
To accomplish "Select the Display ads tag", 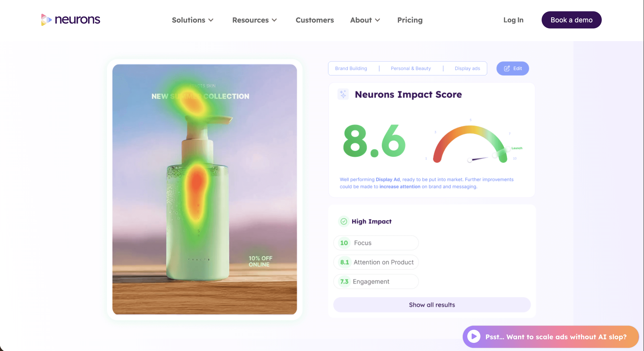I will tap(467, 68).
